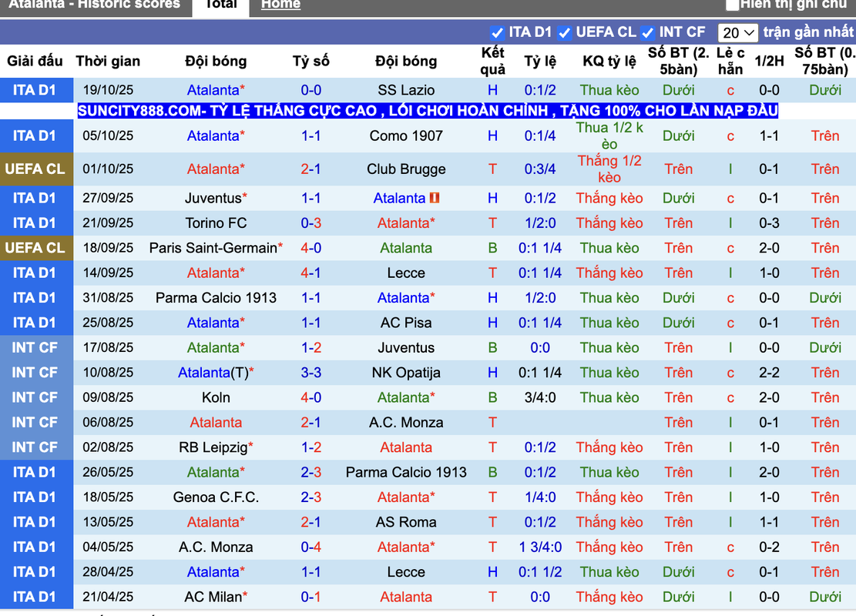
Task: Select the UEFA CL label on 18/09/25 row
Action: [x=35, y=248]
